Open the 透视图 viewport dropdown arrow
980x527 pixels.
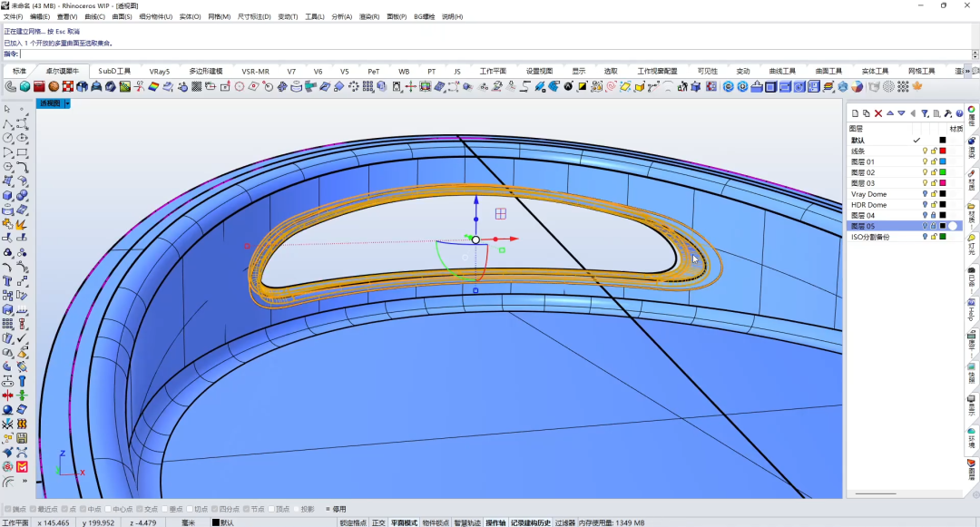pos(67,103)
